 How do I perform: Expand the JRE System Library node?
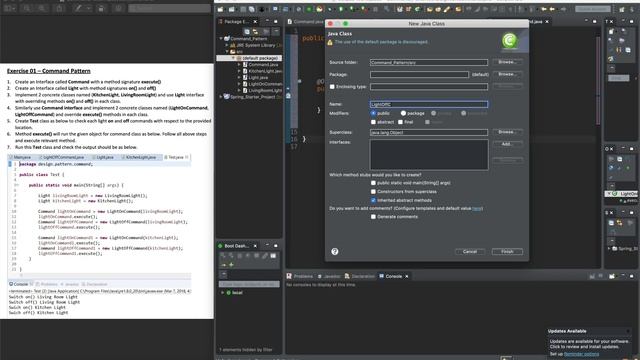coord(227,45)
